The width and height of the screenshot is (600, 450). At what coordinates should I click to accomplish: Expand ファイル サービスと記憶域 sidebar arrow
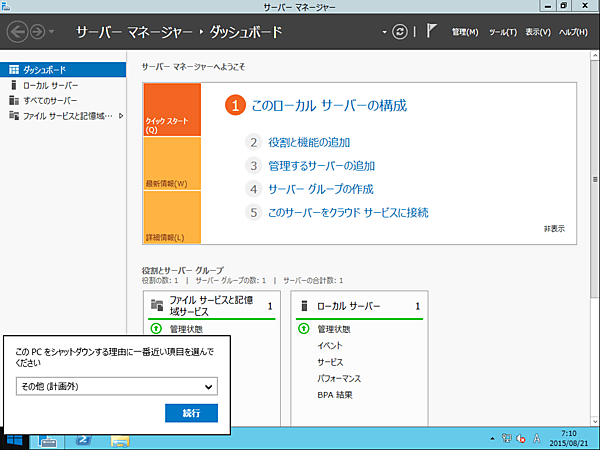pyautogui.click(x=121, y=116)
